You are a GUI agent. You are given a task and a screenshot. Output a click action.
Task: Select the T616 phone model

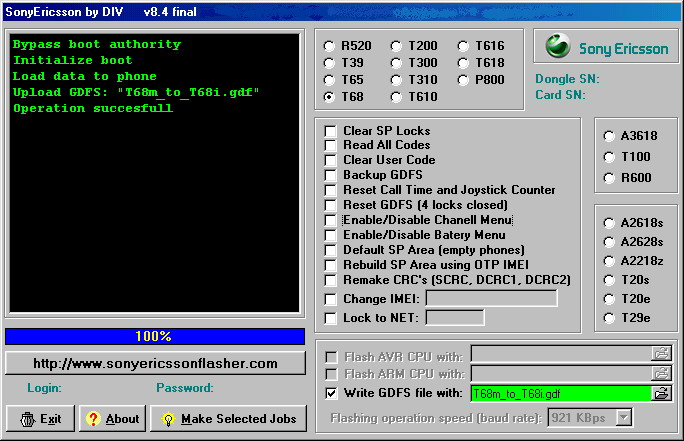click(463, 46)
